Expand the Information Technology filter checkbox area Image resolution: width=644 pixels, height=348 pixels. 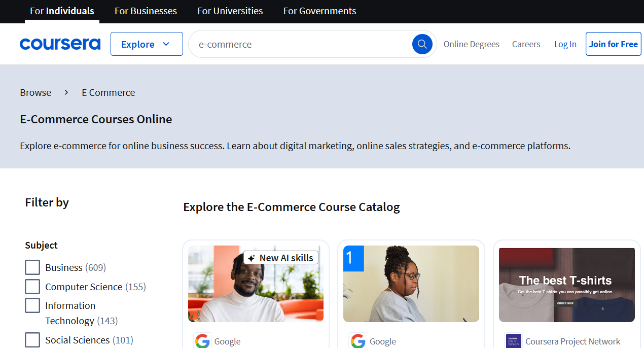click(32, 305)
